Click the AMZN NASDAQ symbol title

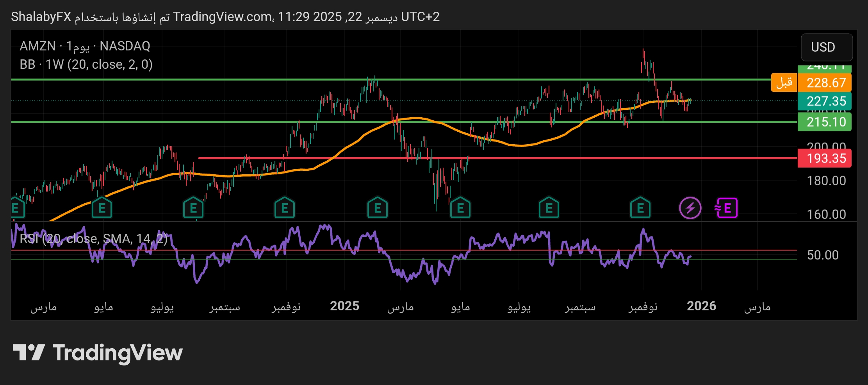[85, 46]
